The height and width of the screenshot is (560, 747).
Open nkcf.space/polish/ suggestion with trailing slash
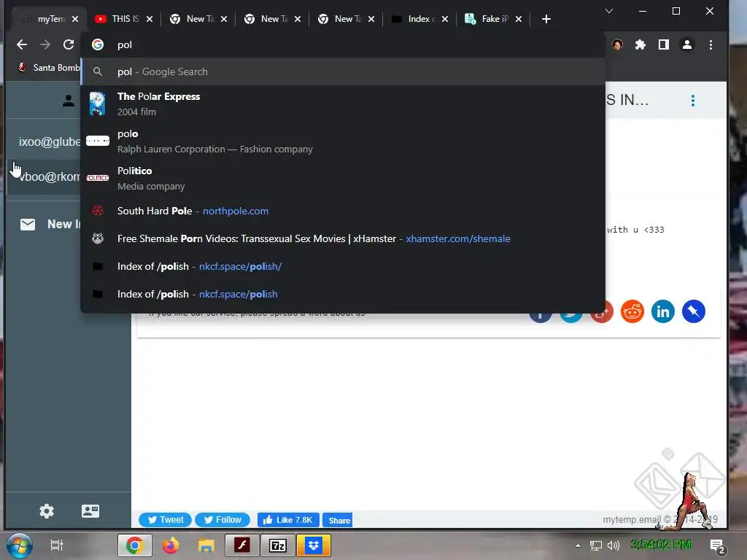pyautogui.click(x=343, y=266)
